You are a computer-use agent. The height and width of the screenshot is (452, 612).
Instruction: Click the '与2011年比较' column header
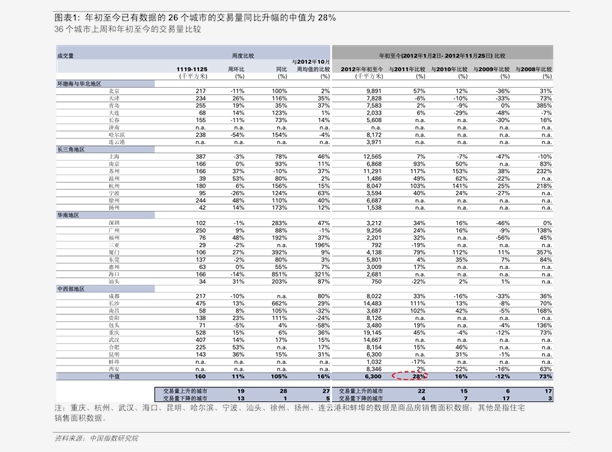407,69
